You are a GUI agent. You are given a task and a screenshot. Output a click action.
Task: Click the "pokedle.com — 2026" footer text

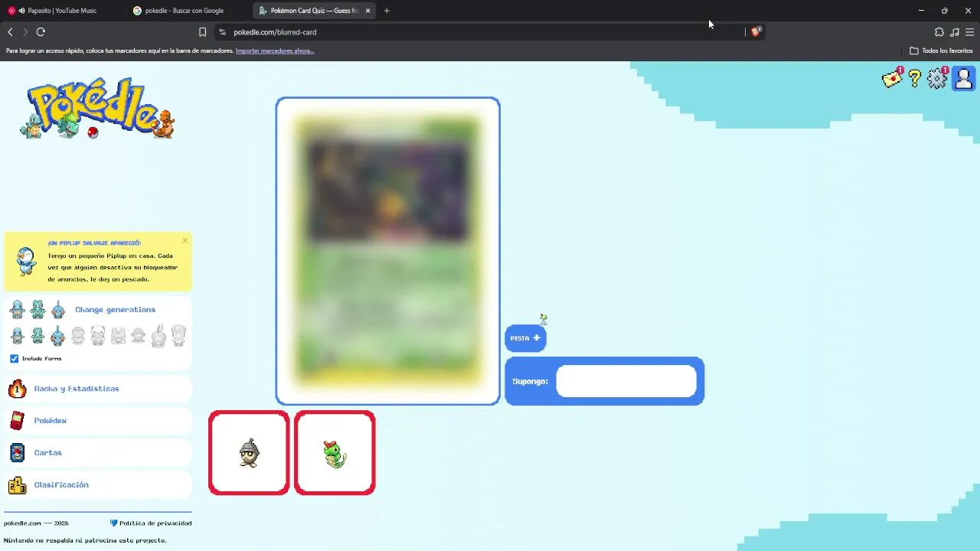point(36,523)
